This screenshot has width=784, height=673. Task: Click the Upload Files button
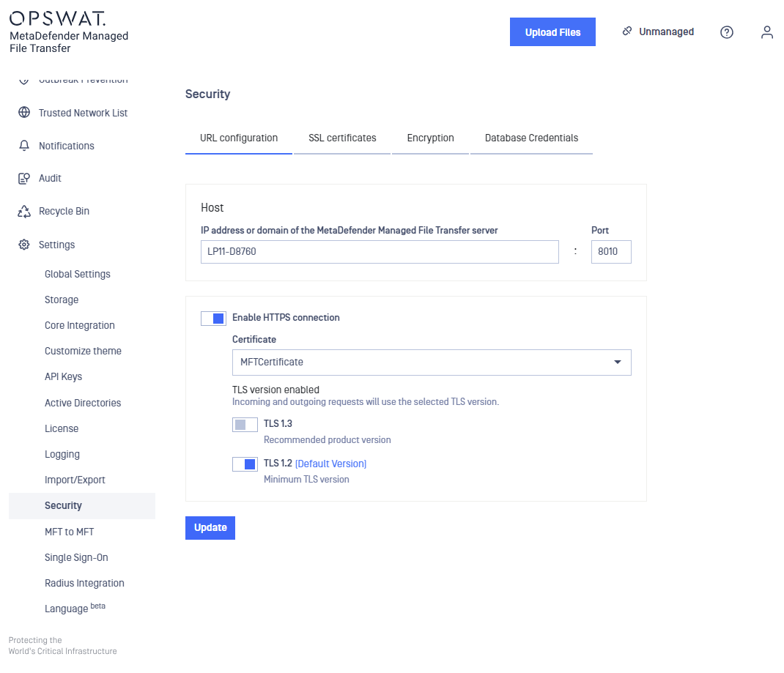[552, 32]
